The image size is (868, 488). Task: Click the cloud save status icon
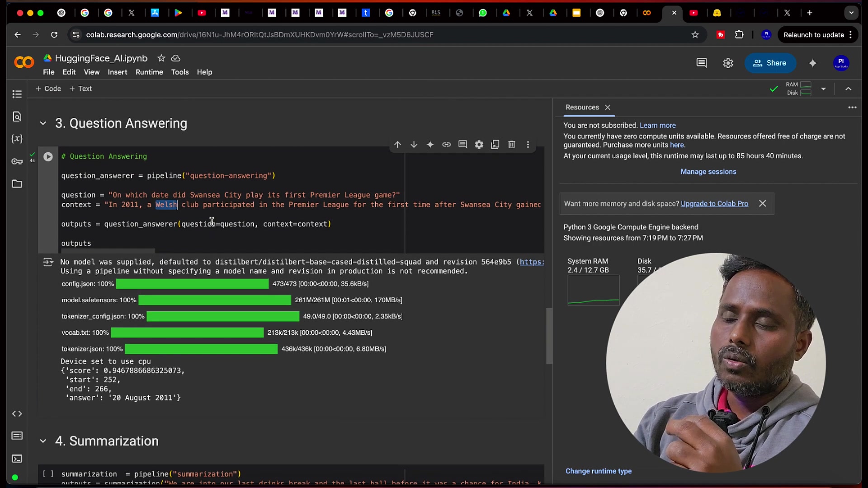pos(176,58)
